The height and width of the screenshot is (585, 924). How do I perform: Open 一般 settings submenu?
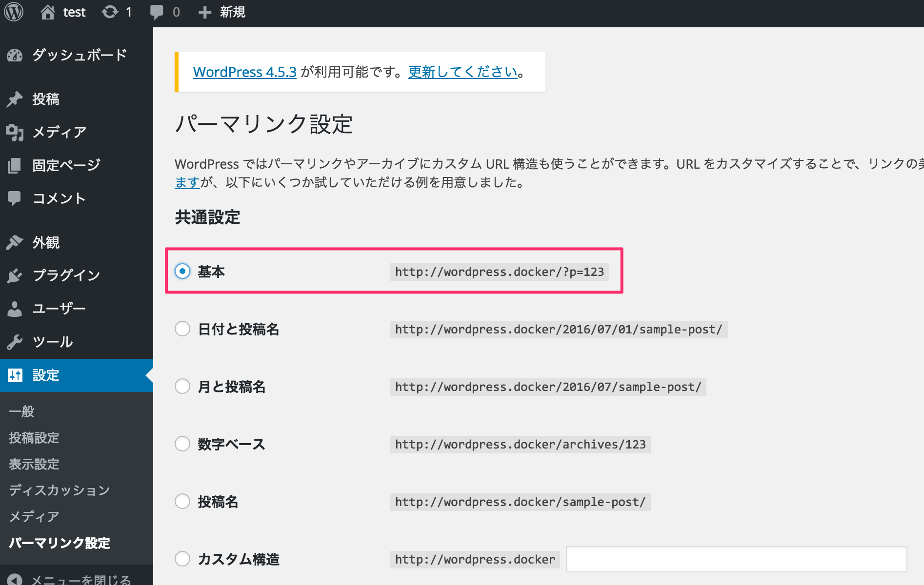(21, 411)
